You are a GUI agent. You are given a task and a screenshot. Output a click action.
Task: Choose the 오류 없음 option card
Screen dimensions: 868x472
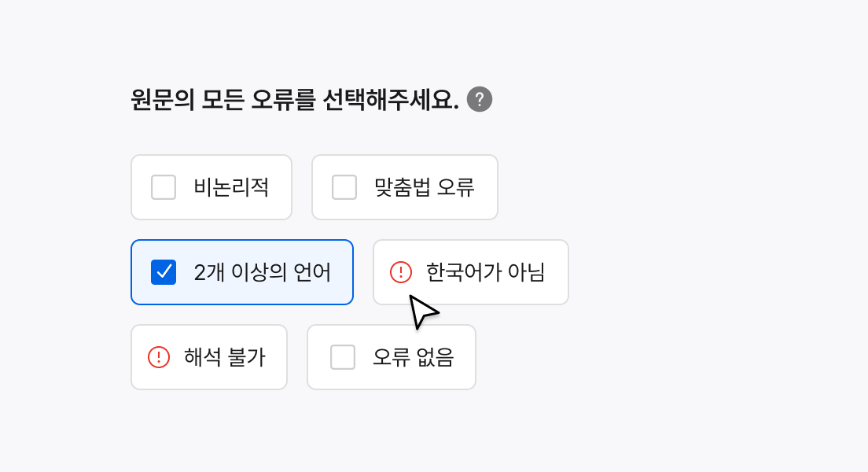pyautogui.click(x=392, y=357)
